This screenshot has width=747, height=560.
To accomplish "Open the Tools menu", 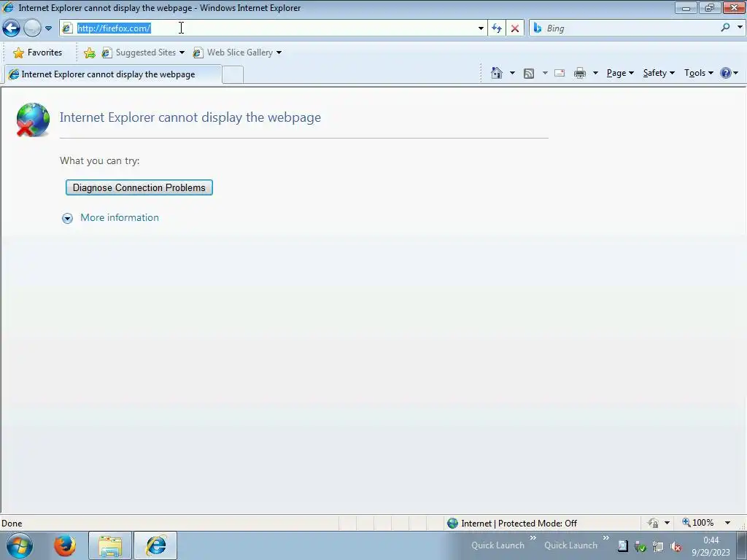I will pos(698,73).
